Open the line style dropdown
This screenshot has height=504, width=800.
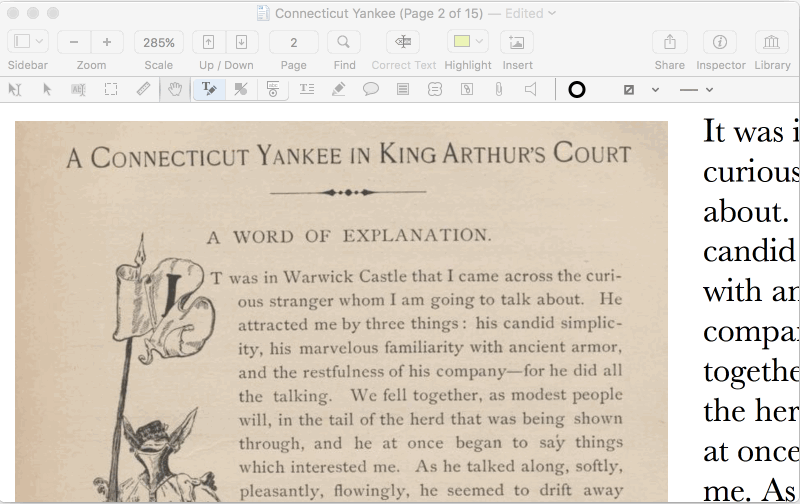click(696, 90)
